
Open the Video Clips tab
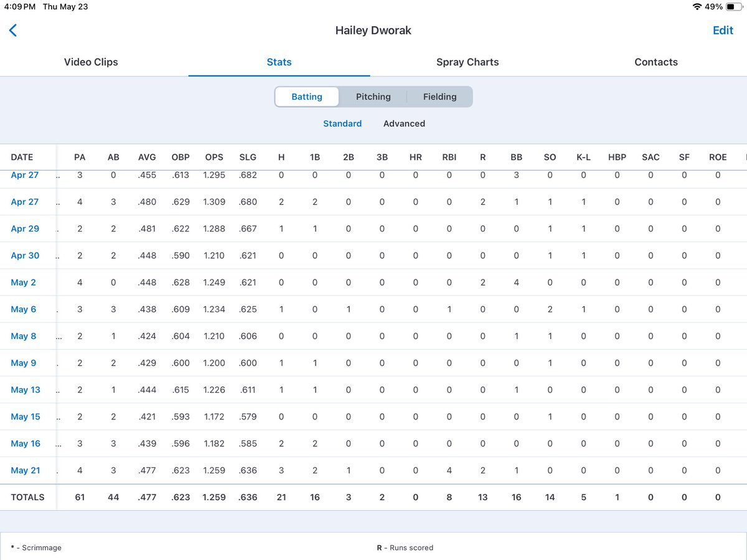[x=91, y=62]
